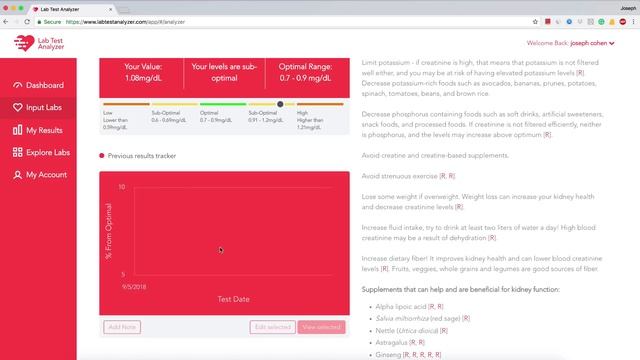Click the 9/5/2018 test date label
The height and width of the screenshot is (360, 640).
pyautogui.click(x=134, y=287)
